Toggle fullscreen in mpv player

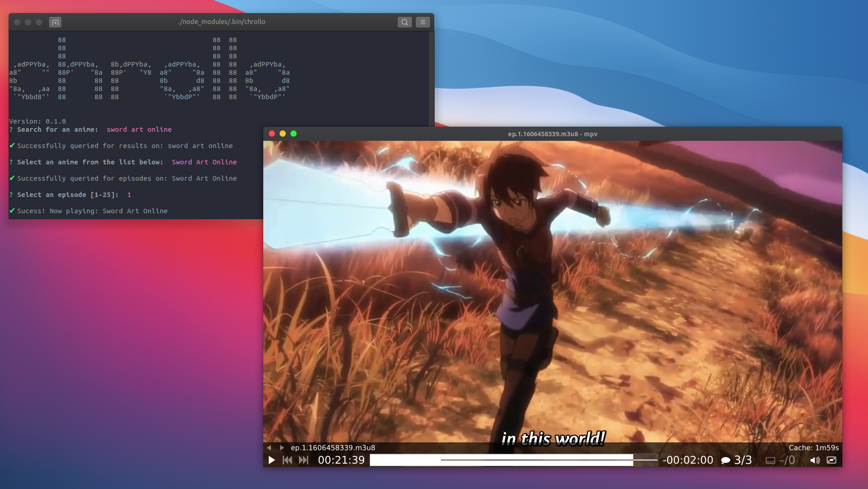831,460
